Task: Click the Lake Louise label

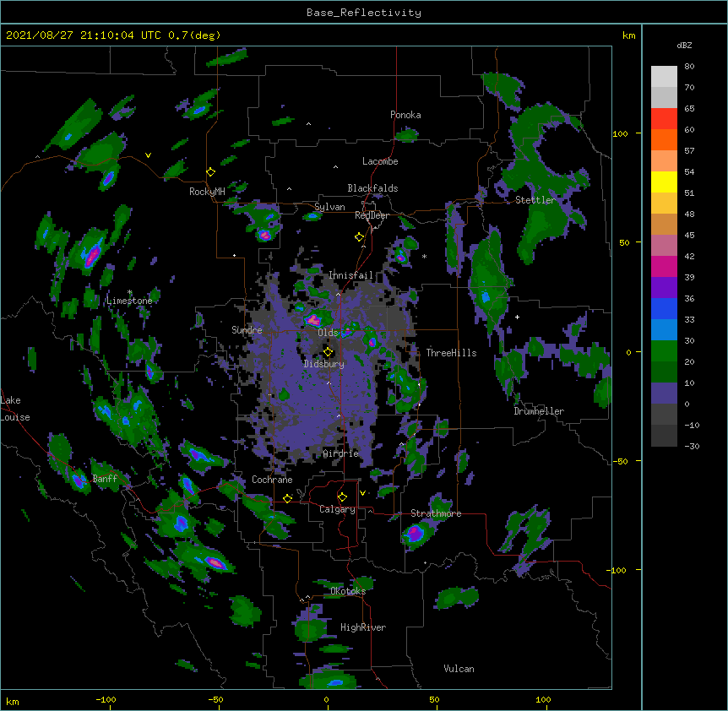Action: [x=15, y=409]
